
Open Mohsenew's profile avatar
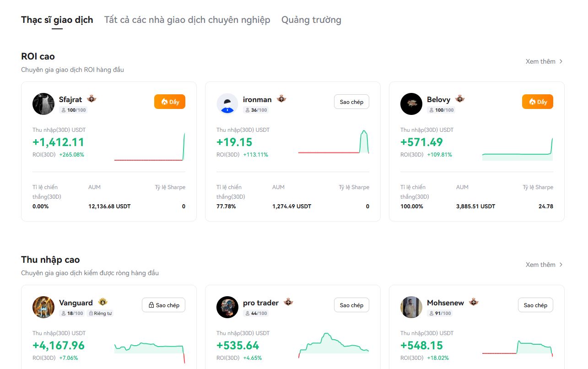[x=411, y=307]
